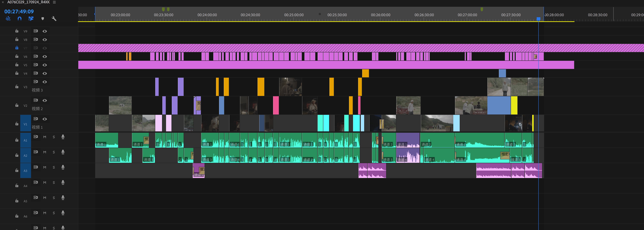Click the A3 track targeting button

click(25, 171)
